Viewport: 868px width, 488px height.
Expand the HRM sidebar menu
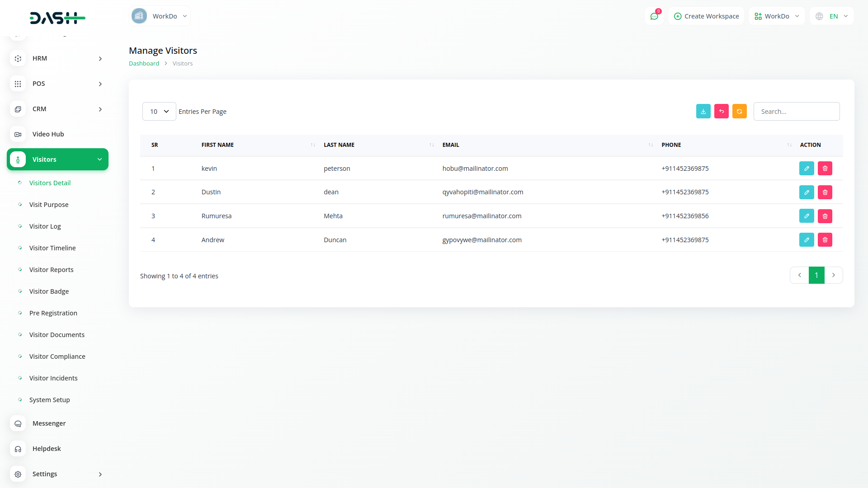tap(57, 58)
